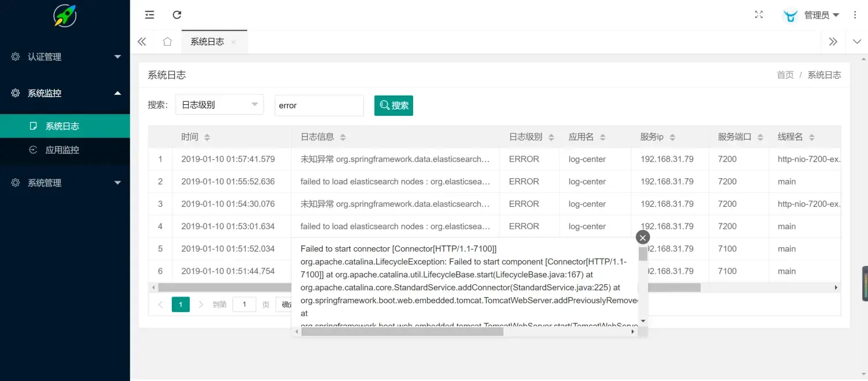Click the 搜索 button

click(393, 105)
